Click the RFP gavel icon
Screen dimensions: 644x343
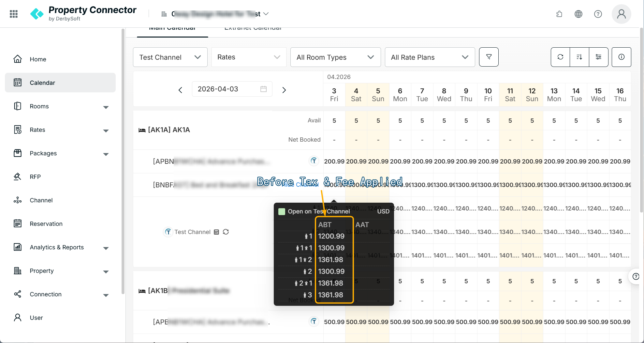pyautogui.click(x=18, y=177)
